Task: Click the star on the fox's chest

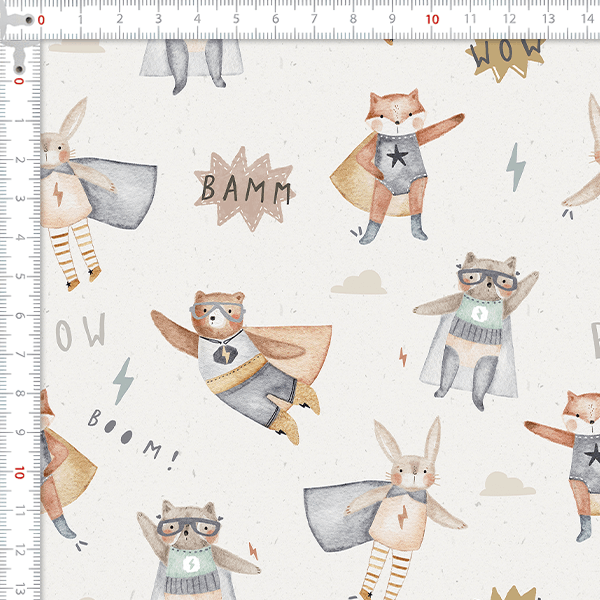Action: 399,157
